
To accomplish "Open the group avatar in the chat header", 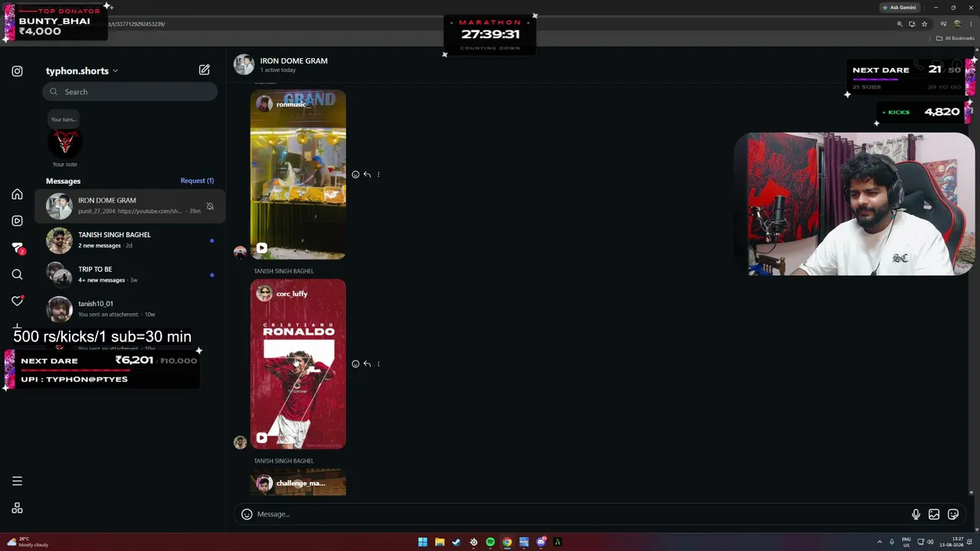I will click(x=243, y=64).
